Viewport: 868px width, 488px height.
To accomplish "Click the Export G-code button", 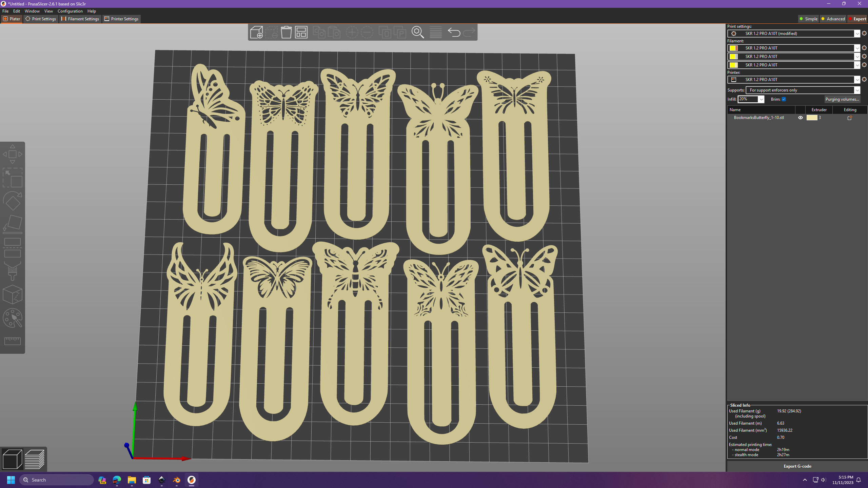I will (797, 466).
